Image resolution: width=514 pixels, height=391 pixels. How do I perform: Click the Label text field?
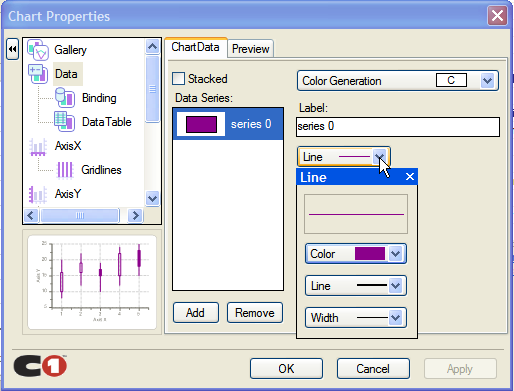click(x=398, y=127)
